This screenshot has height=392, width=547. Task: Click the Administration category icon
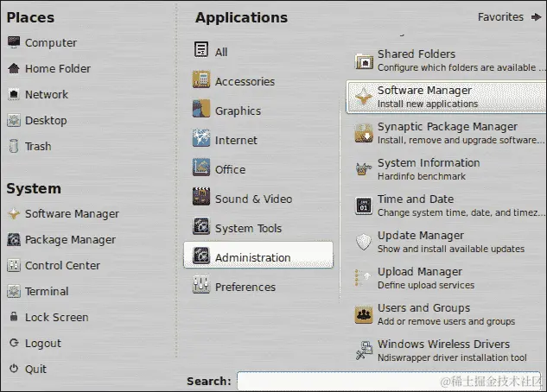click(x=201, y=256)
